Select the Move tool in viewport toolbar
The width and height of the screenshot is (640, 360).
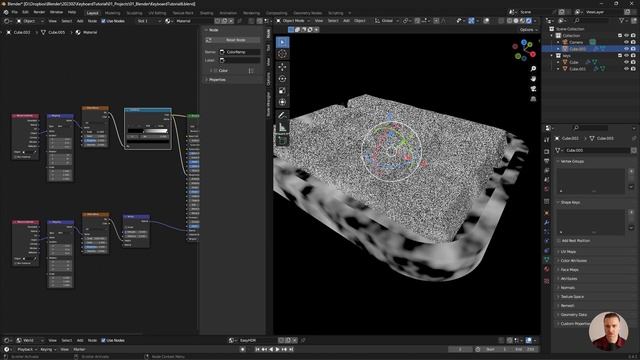click(282, 67)
